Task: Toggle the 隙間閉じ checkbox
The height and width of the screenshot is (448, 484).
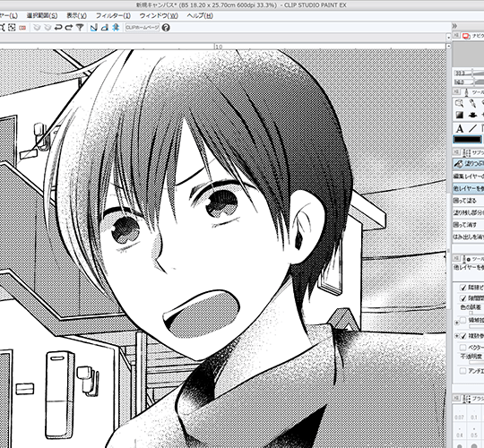Action: (462, 298)
